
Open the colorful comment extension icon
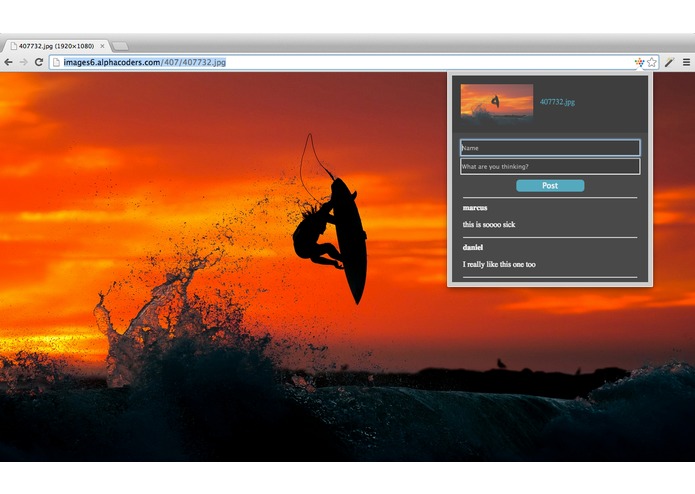[639, 62]
